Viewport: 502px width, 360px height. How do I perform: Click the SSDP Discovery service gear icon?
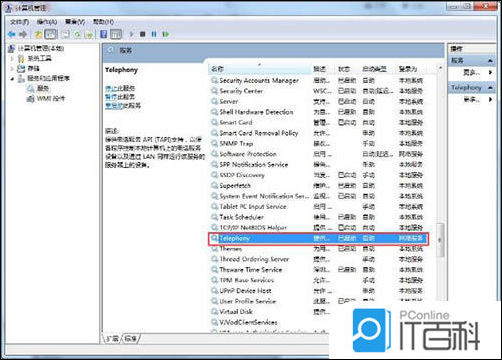point(214,175)
